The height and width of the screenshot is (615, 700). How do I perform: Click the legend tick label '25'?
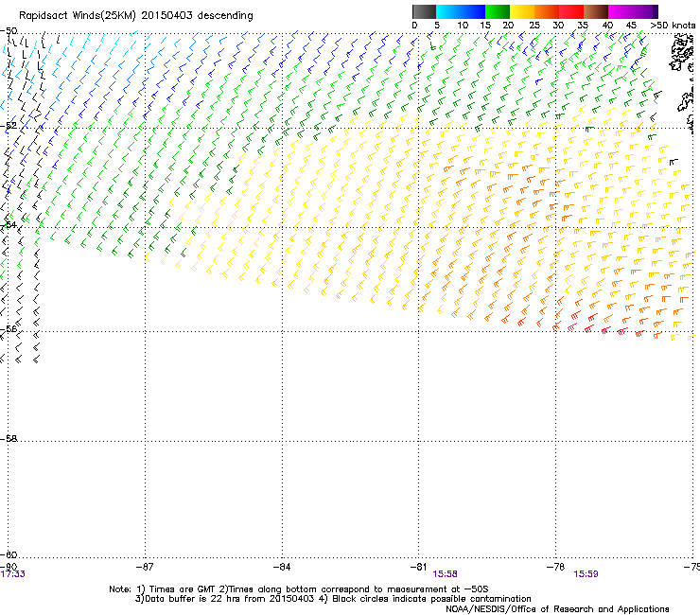[534, 26]
